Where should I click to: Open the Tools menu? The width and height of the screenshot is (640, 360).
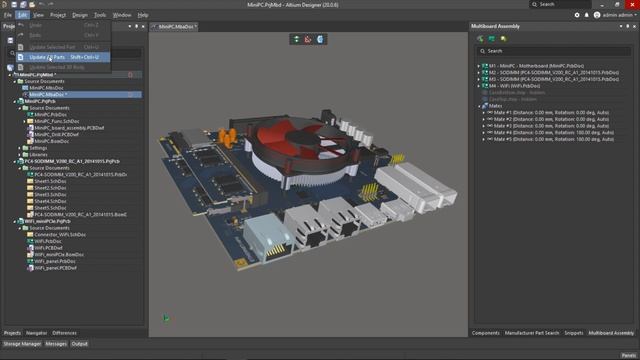coord(100,15)
